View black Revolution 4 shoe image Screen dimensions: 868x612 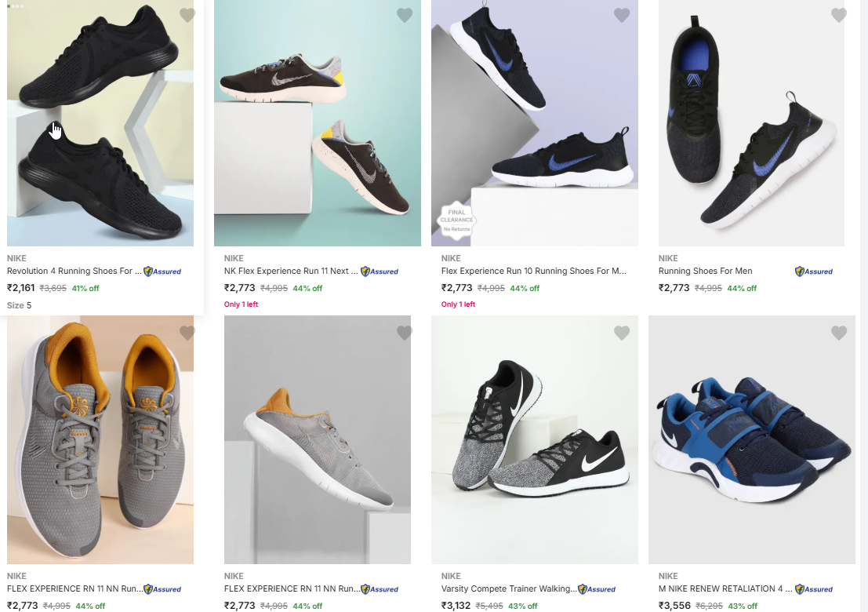coord(100,126)
